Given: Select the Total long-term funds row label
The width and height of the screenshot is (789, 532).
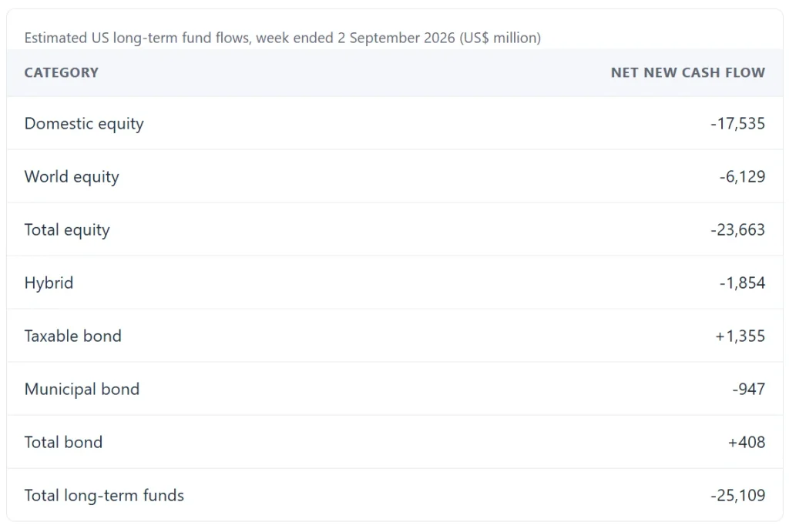Looking at the screenshot, I should click(x=104, y=495).
